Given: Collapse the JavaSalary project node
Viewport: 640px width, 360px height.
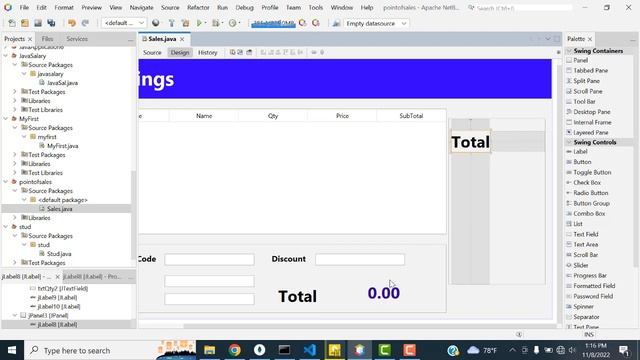Looking at the screenshot, I should click(6, 56).
